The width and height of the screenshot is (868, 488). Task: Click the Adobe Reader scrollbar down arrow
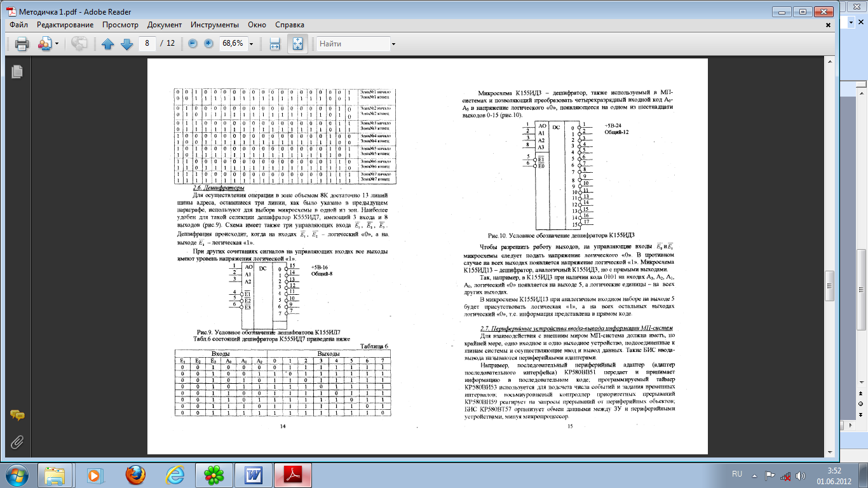pyautogui.click(x=829, y=451)
